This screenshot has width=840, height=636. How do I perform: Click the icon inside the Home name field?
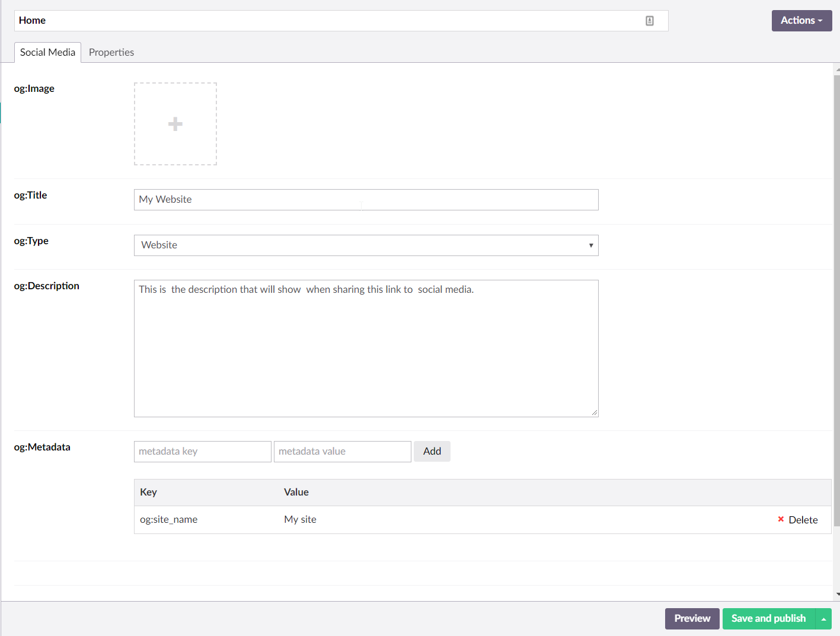click(650, 21)
